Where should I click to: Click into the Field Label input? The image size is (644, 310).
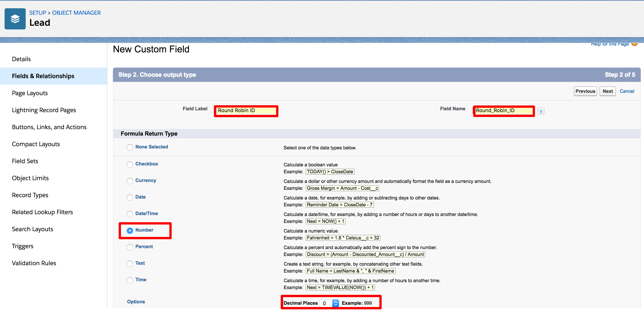(x=246, y=111)
